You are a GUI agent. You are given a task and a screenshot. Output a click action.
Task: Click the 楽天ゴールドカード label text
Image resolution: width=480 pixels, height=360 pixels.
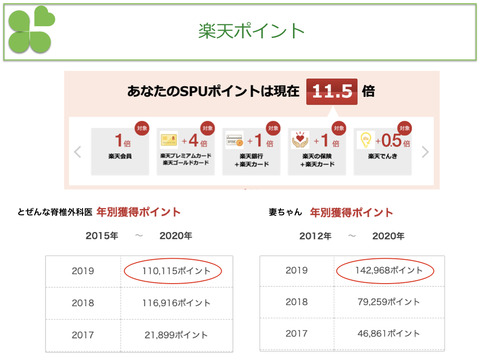[186, 163]
